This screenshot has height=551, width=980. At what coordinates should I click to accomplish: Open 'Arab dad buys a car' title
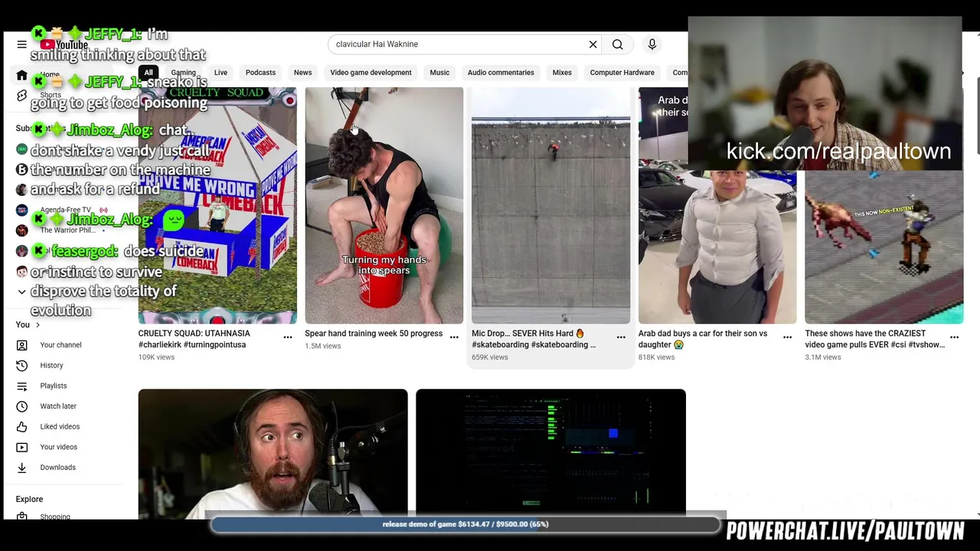(703, 339)
